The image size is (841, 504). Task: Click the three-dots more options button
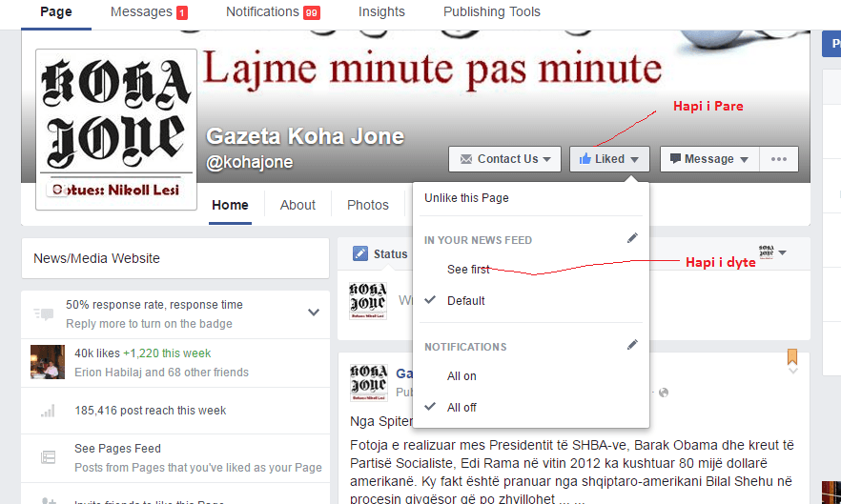point(779,159)
